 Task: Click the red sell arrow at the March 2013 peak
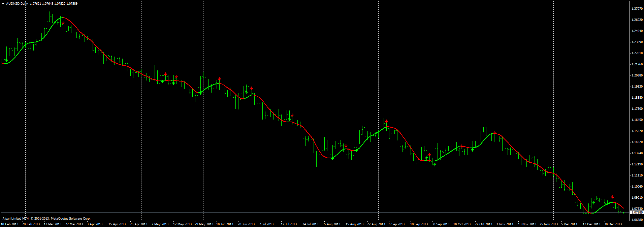[x=63, y=23]
